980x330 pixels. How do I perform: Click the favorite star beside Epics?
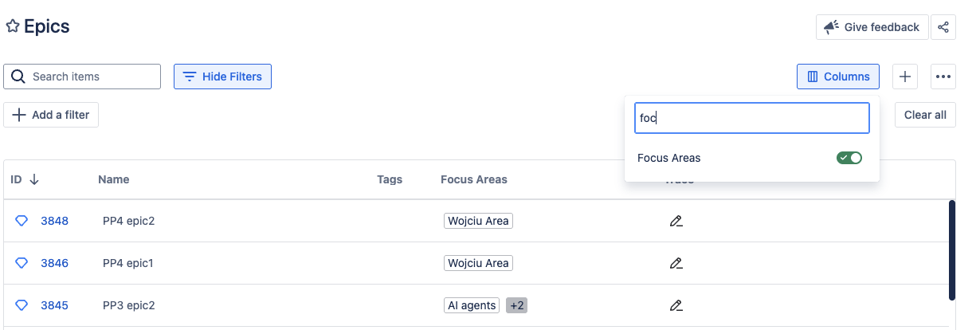12,26
